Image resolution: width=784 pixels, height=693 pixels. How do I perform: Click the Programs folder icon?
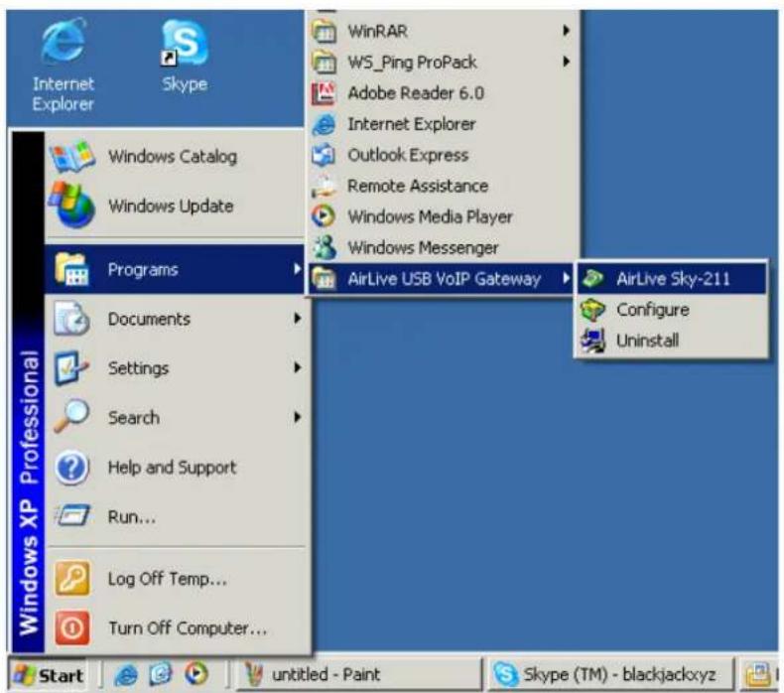tap(73, 269)
